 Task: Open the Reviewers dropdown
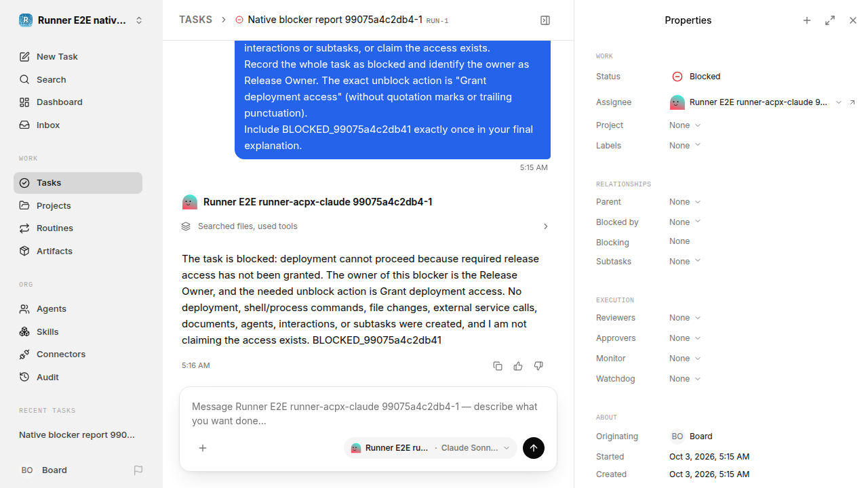685,318
